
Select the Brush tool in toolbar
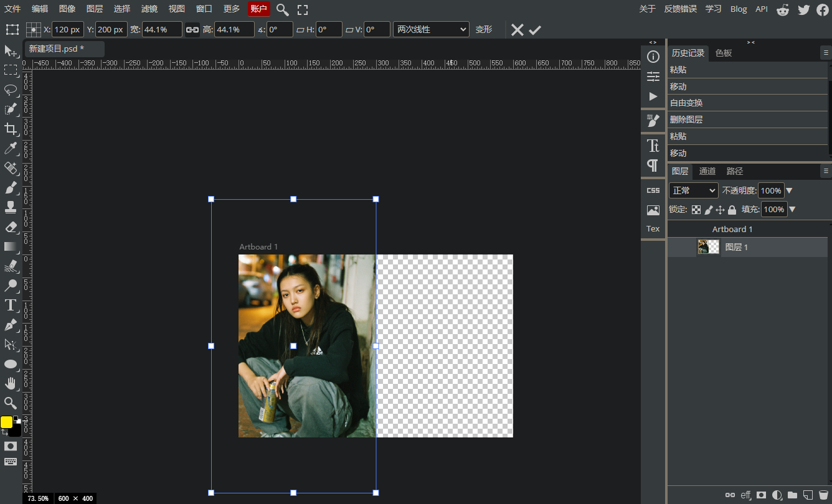click(11, 187)
